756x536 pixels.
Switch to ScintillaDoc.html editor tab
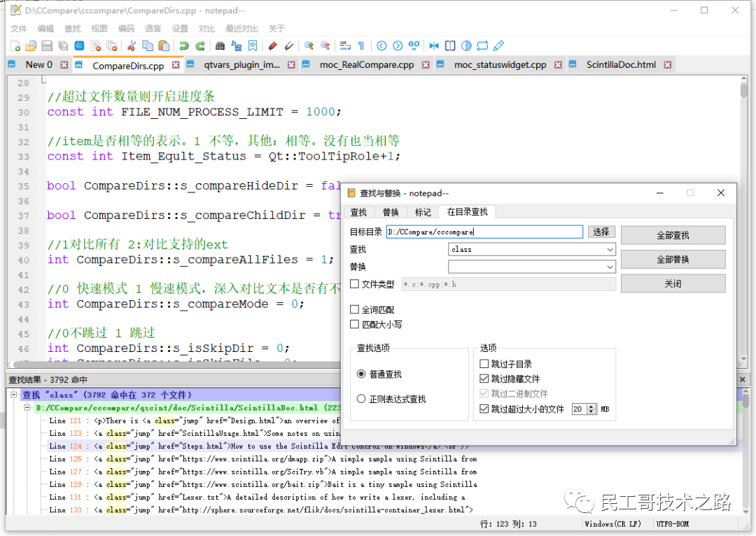point(621,64)
